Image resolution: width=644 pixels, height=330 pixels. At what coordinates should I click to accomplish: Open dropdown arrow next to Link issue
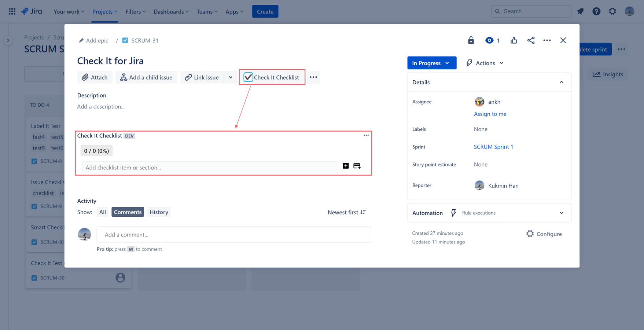[x=231, y=77]
